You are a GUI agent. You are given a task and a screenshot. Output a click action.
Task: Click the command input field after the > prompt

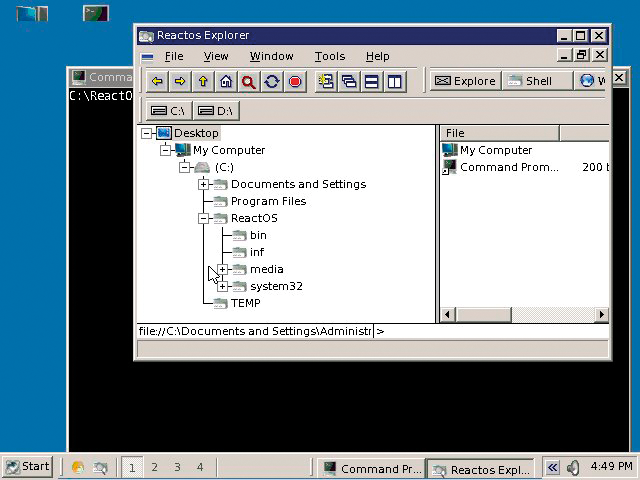tap(496, 331)
